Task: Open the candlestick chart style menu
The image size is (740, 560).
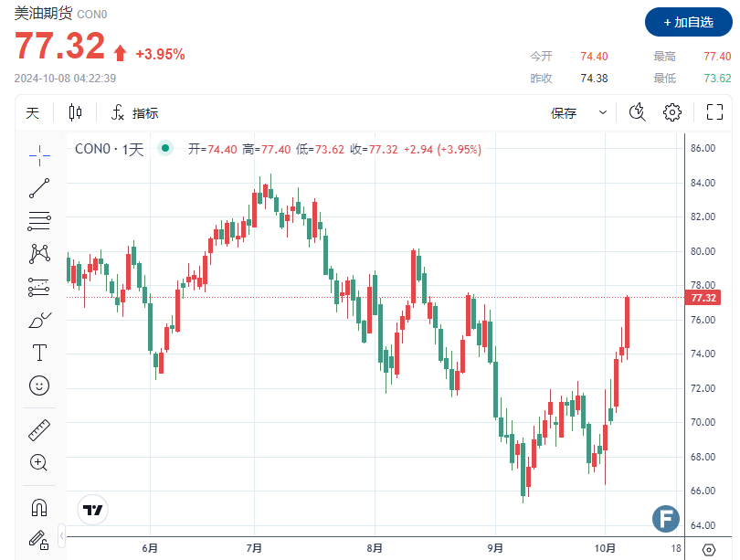Action: (x=75, y=112)
